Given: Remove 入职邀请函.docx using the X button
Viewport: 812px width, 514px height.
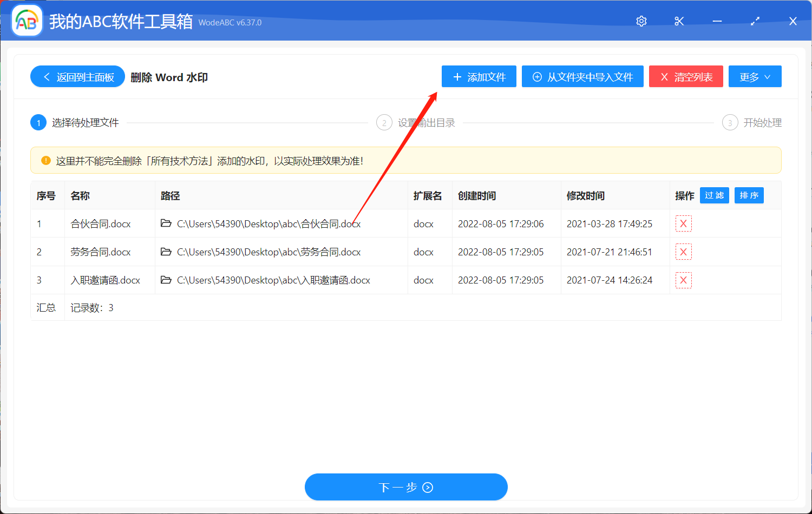Looking at the screenshot, I should [683, 280].
